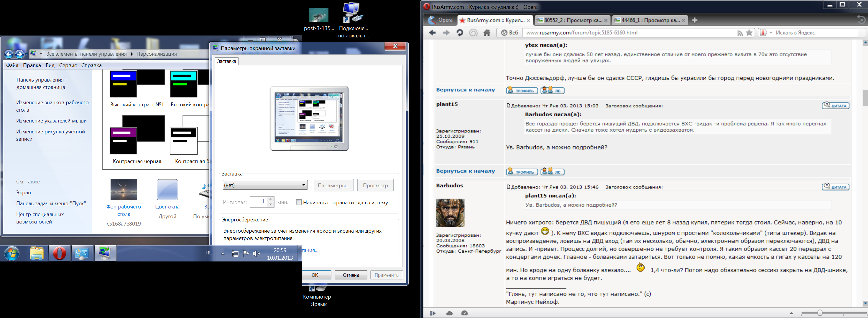This screenshot has width=868, height=318.
Task: Open the Action Center flag icon
Action: pos(246,254)
